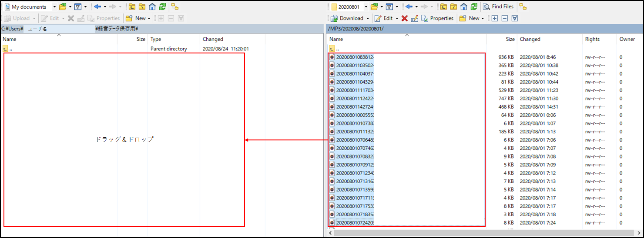Show local directory tree icon
This screenshot has width=644, height=238.
point(174,7)
